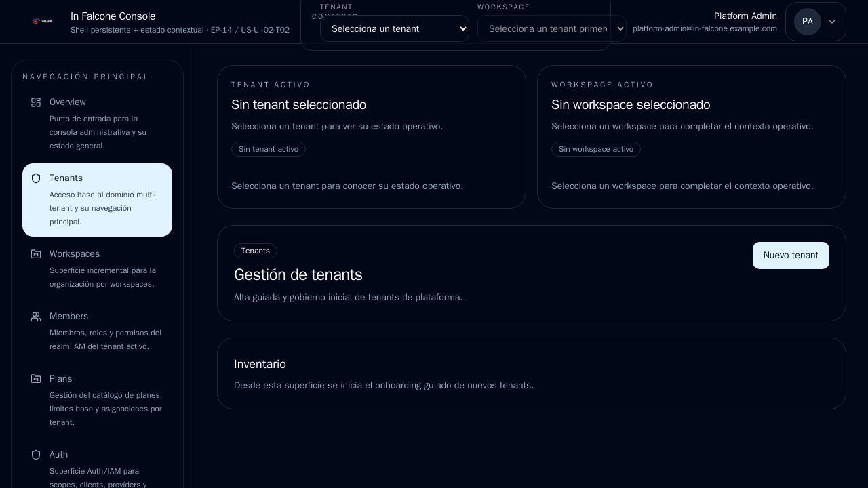Click the 'Inventario' heading
The height and width of the screenshot is (488, 868).
[x=260, y=365]
